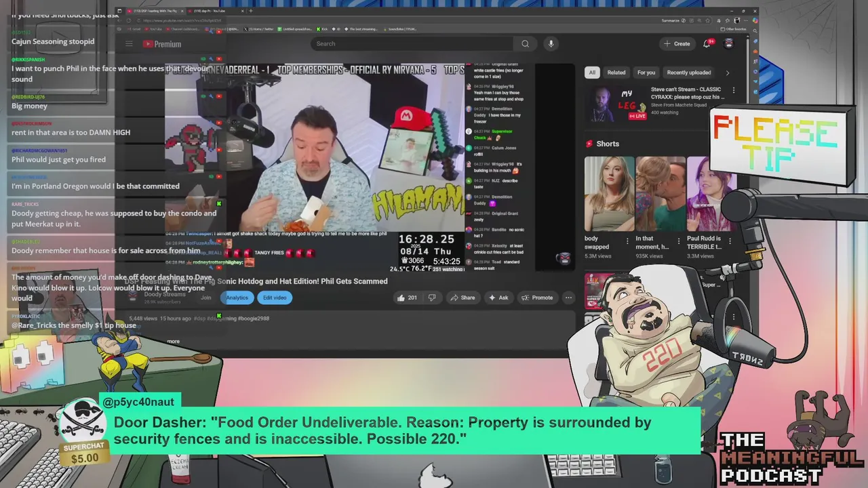Select the All filter chip

(x=592, y=73)
